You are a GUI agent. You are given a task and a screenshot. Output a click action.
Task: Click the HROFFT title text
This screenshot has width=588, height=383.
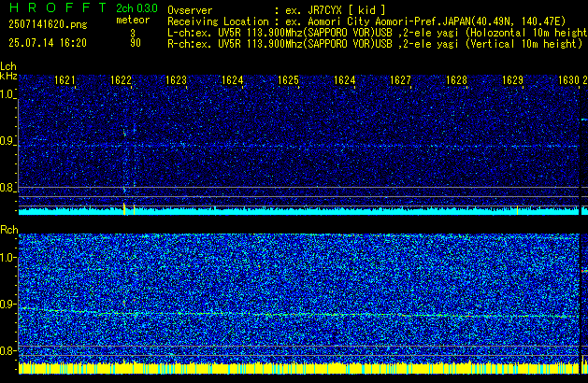click(58, 7)
